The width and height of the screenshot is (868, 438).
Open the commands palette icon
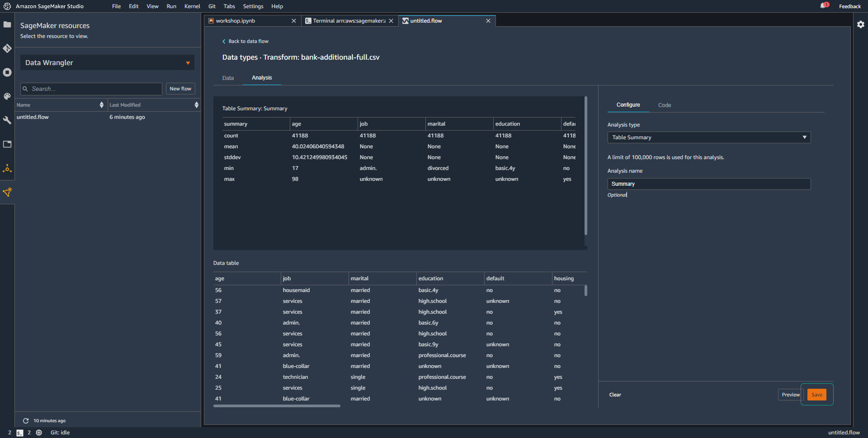click(7, 96)
